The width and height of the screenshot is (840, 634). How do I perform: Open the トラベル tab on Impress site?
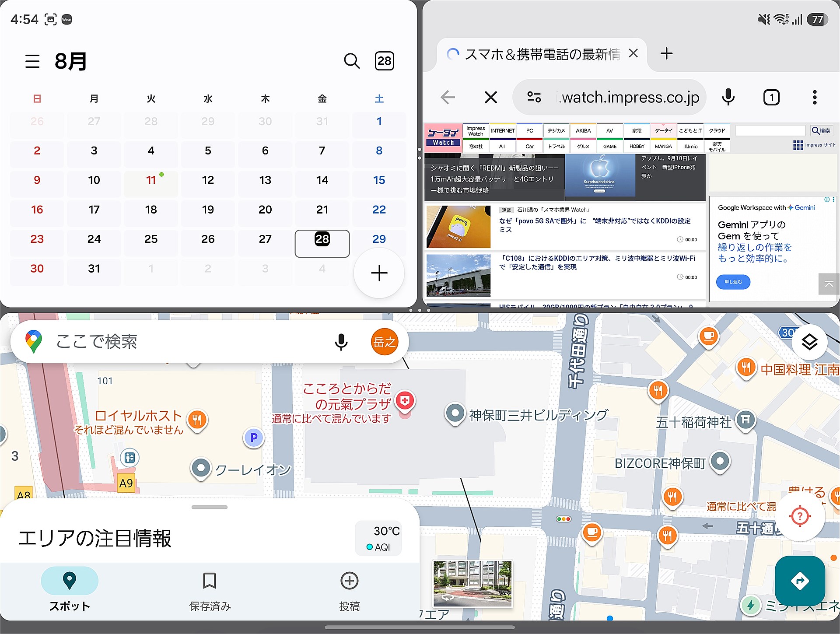(x=556, y=146)
